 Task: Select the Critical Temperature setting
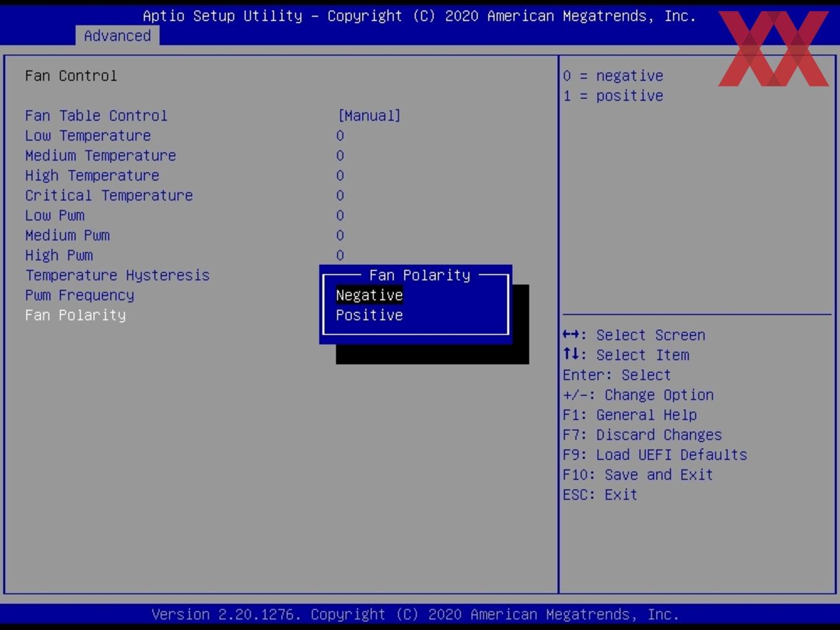click(x=109, y=195)
